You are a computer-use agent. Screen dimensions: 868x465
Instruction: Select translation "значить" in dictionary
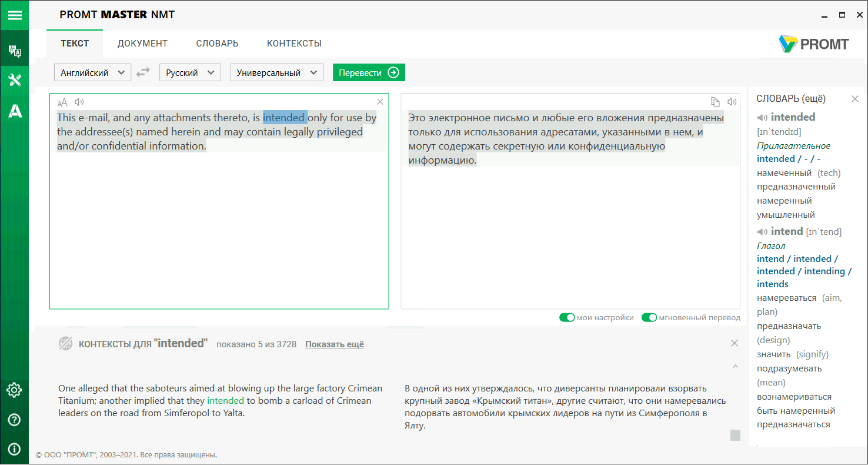click(x=774, y=354)
